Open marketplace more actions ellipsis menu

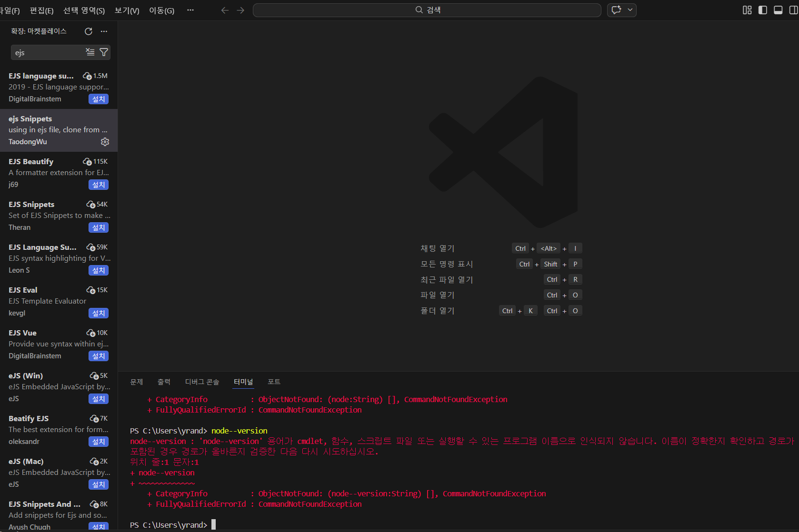104,31
